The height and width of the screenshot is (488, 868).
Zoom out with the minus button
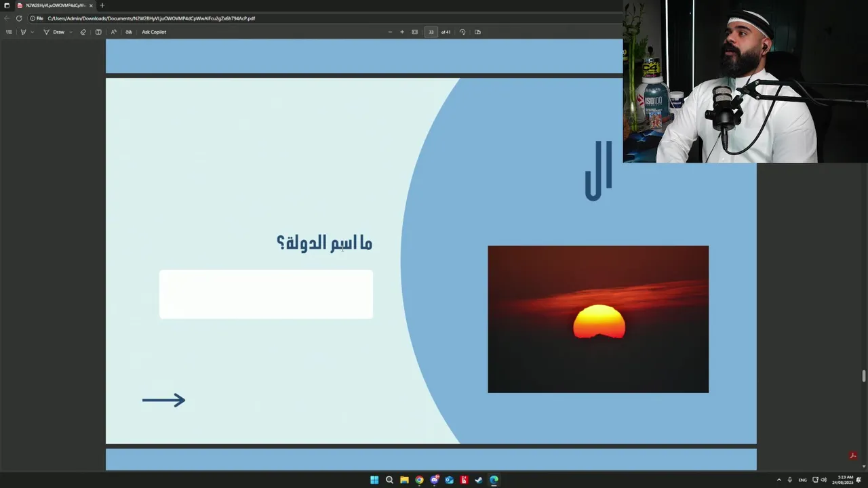(390, 32)
